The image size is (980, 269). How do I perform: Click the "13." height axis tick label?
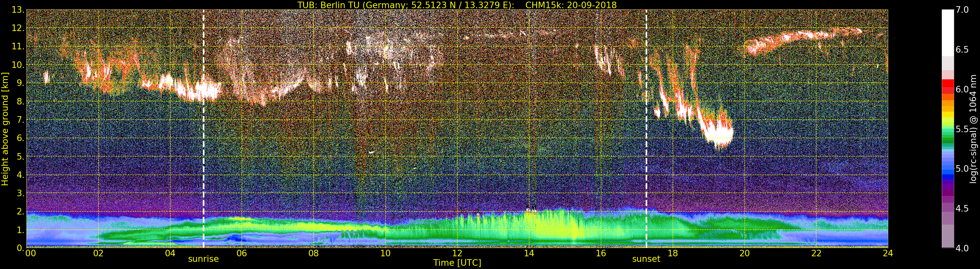click(18, 10)
